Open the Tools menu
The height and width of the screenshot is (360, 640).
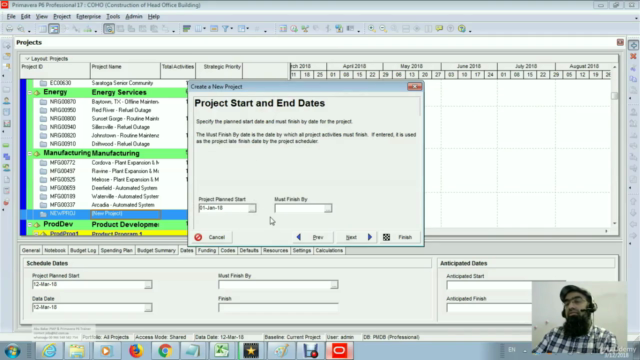113,16
